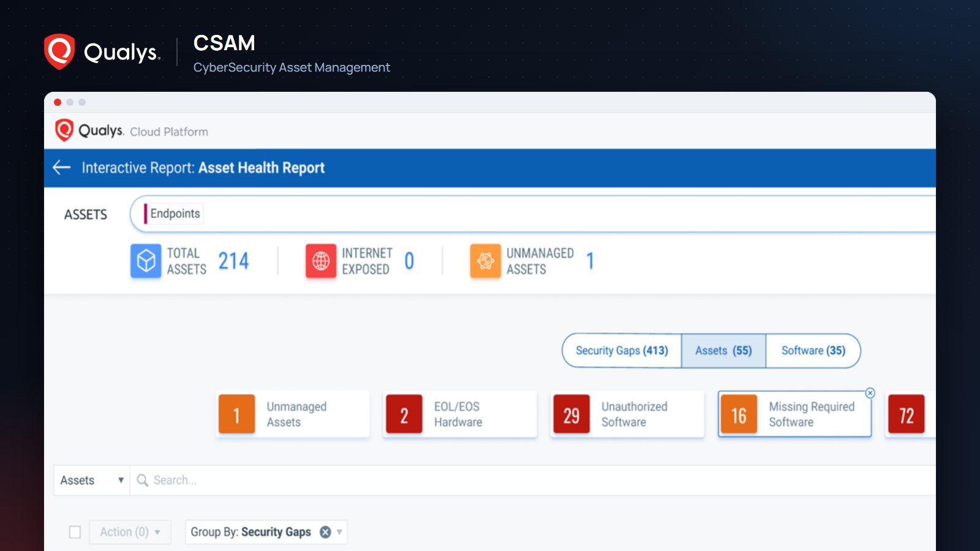Viewport: 980px width, 551px height.
Task: Click the Qualys Cloud Platform shield logo
Action: [64, 130]
